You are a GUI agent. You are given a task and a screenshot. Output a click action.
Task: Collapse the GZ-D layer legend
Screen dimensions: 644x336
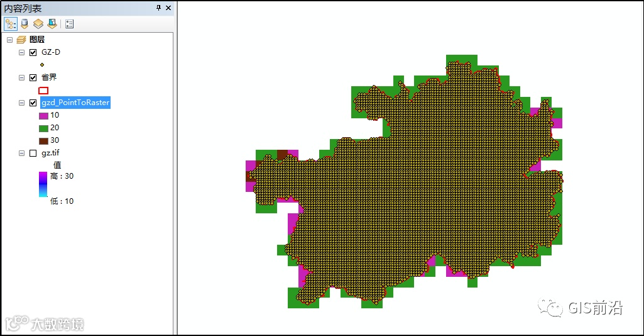click(22, 53)
